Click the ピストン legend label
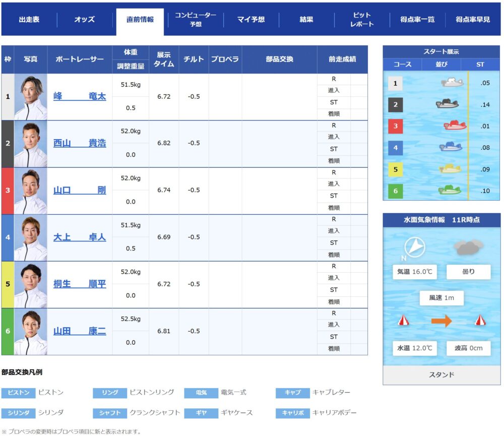This screenshot has width=504, height=437. (18, 393)
